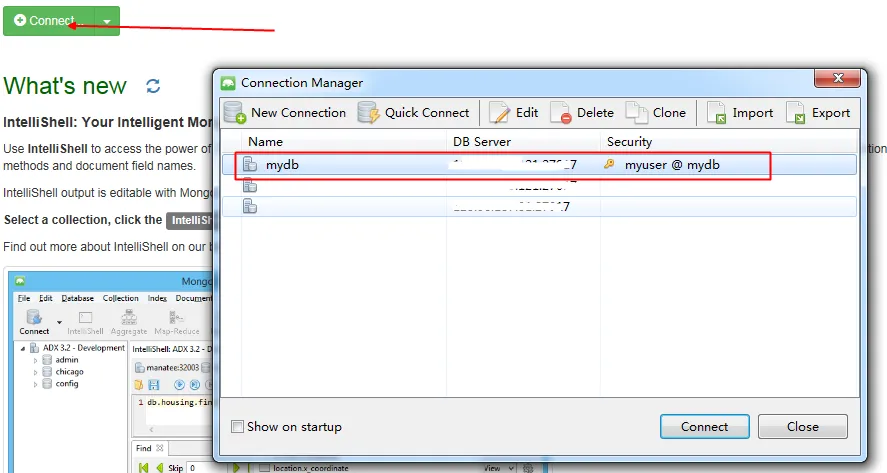
Task: Open Database menu in embedded MongoChef screenshot
Action: [77, 298]
